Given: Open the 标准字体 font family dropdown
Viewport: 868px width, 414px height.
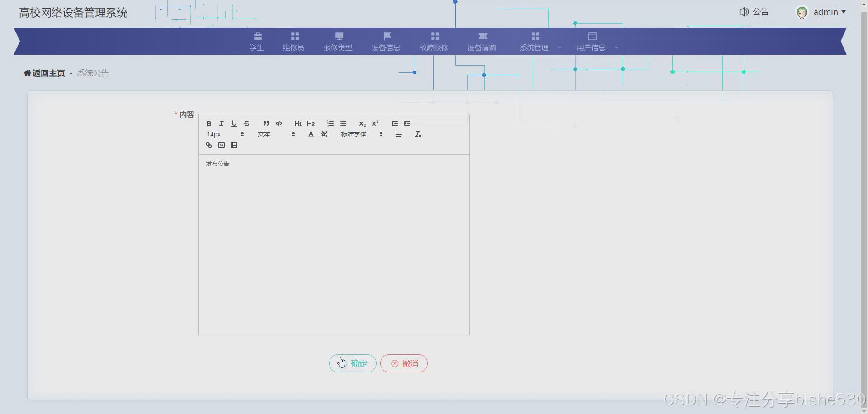Looking at the screenshot, I should coord(362,134).
